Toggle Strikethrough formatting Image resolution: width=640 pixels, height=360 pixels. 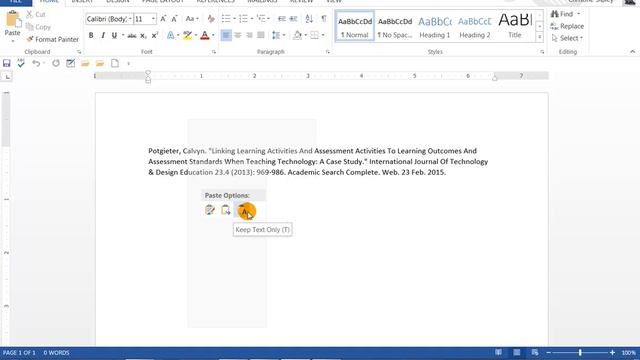tap(132, 36)
